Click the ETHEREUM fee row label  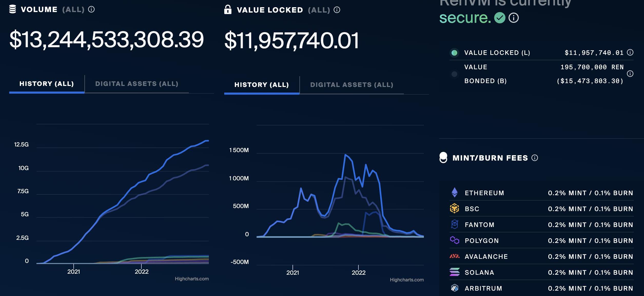click(484, 193)
